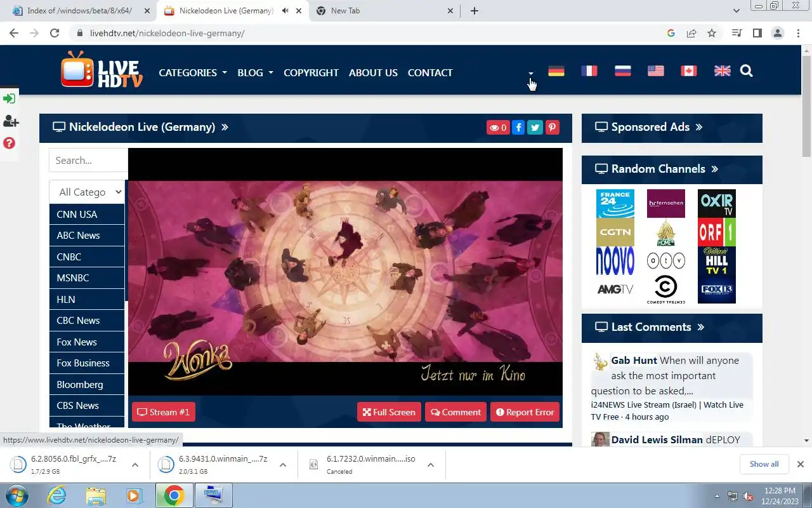Open Chrome from the Windows taskbar
The height and width of the screenshot is (508, 812).
coord(174,495)
